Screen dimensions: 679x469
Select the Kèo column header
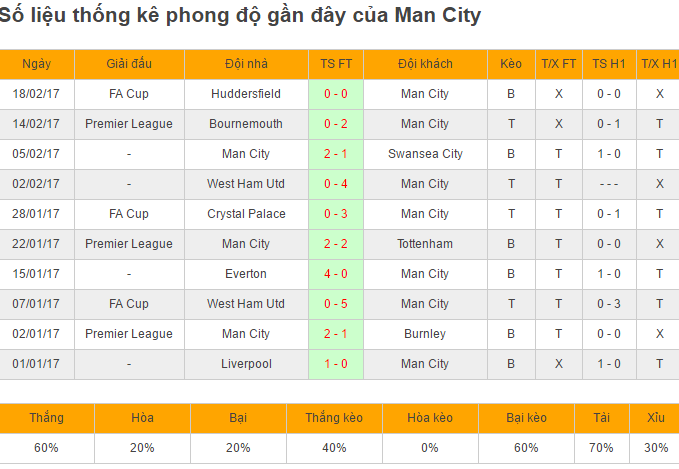point(511,64)
